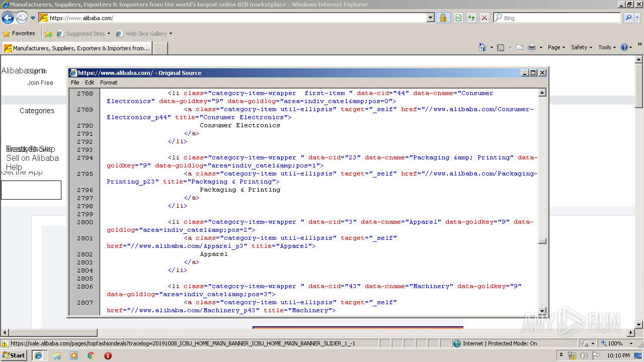The width and height of the screenshot is (644, 362).
Task: Click the red Opera-style taskbar icon
Action: pyautogui.click(x=108, y=355)
